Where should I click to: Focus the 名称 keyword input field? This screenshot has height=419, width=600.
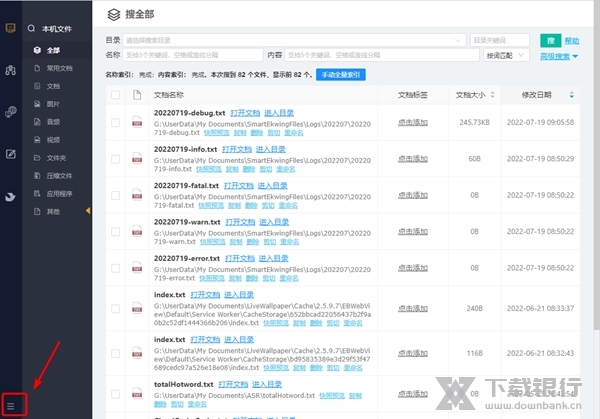(x=192, y=55)
